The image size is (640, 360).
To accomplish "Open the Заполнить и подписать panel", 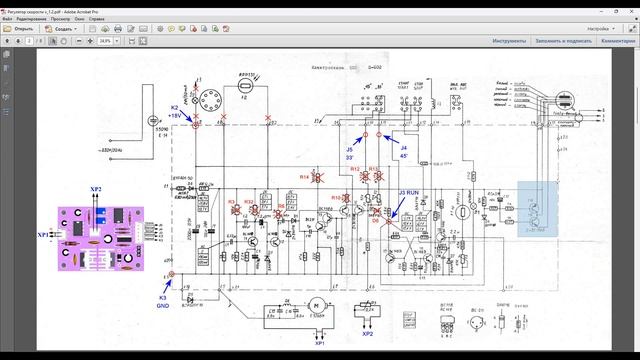I will pyautogui.click(x=563, y=41).
